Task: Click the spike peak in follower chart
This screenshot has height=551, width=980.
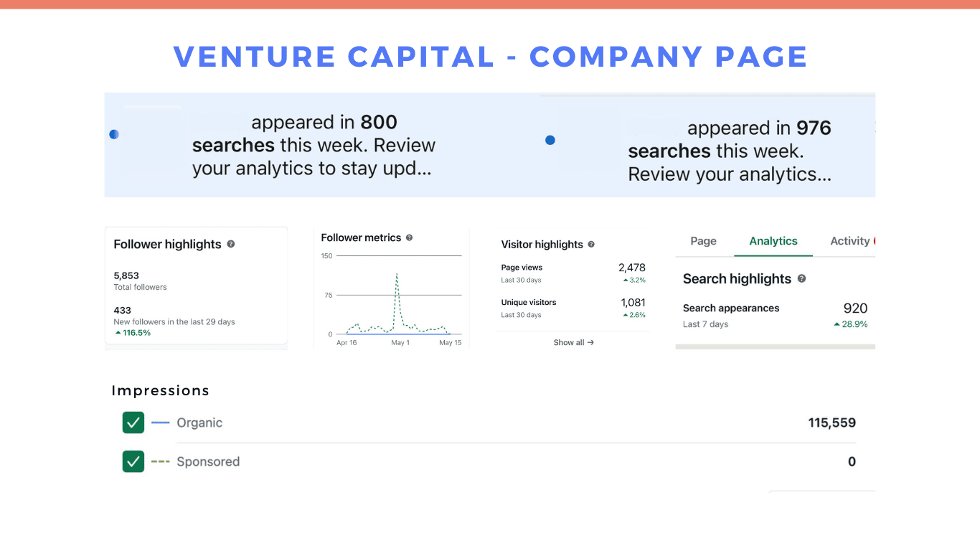Action: click(x=397, y=273)
